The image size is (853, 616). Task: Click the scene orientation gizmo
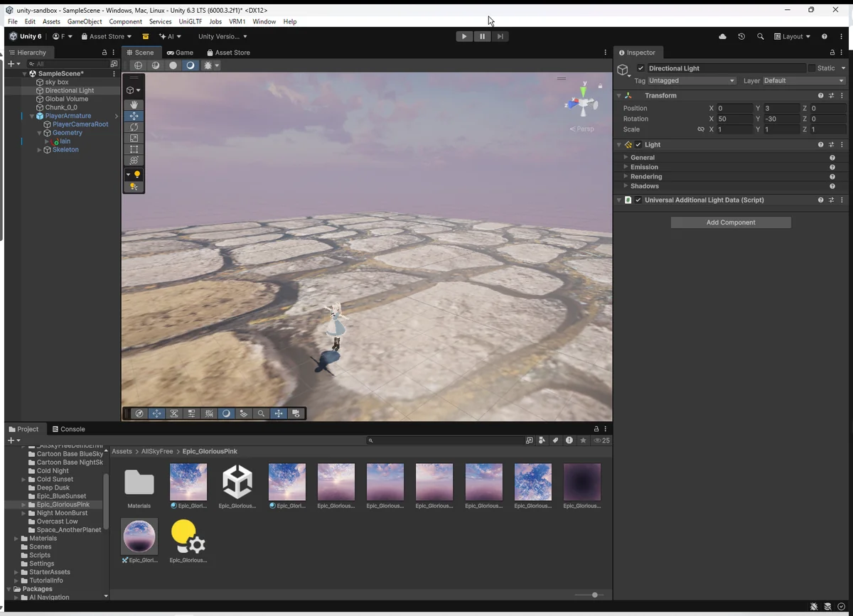583,102
